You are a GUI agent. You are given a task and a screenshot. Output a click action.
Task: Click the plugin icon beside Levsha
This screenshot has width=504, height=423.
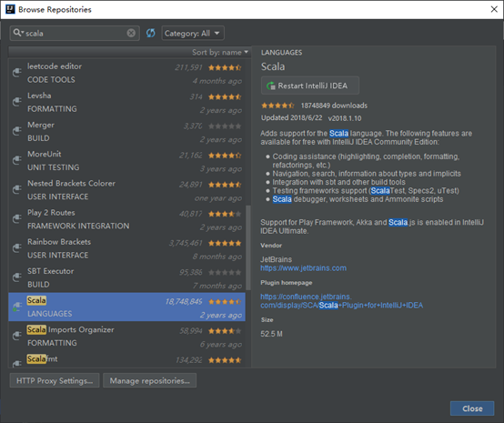(16, 102)
